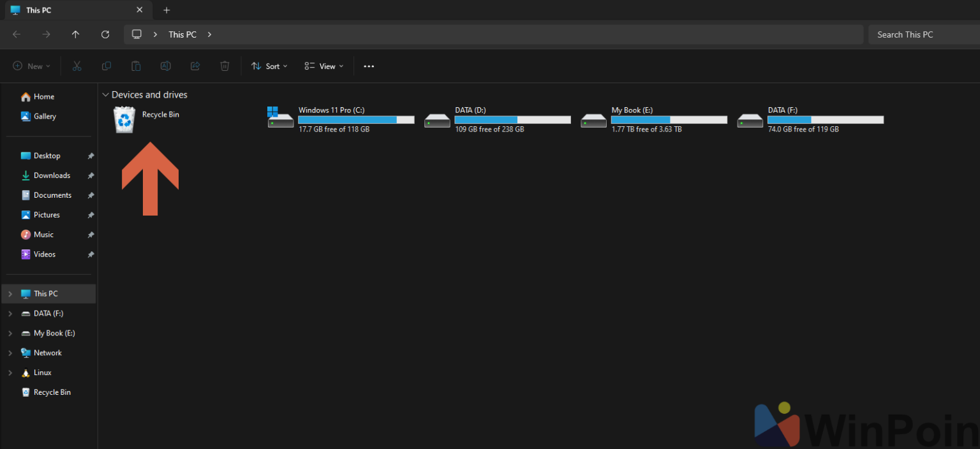Viewport: 980px width, 449px height.
Task: Click the Paste icon
Action: (136, 66)
